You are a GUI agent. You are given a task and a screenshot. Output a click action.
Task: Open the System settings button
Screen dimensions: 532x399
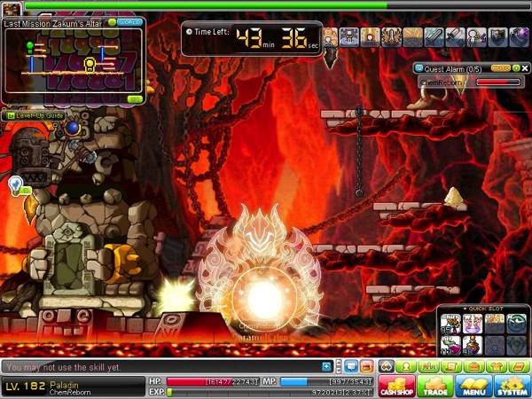pyautogui.click(x=512, y=387)
